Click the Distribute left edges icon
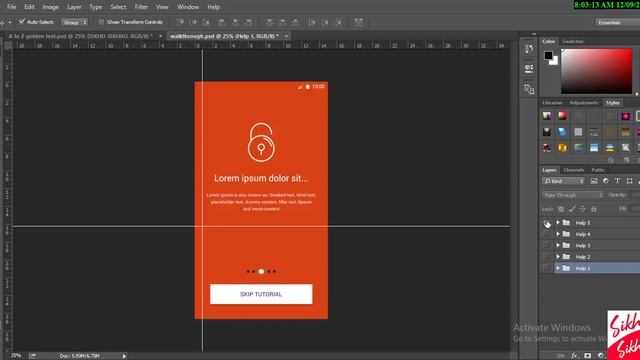This screenshot has height=360, width=640. 312,22
